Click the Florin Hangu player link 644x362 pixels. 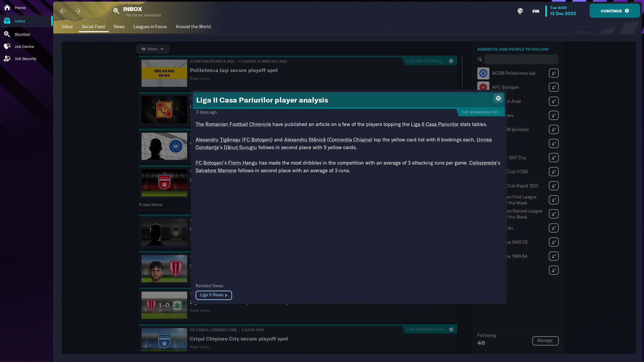[243, 163]
